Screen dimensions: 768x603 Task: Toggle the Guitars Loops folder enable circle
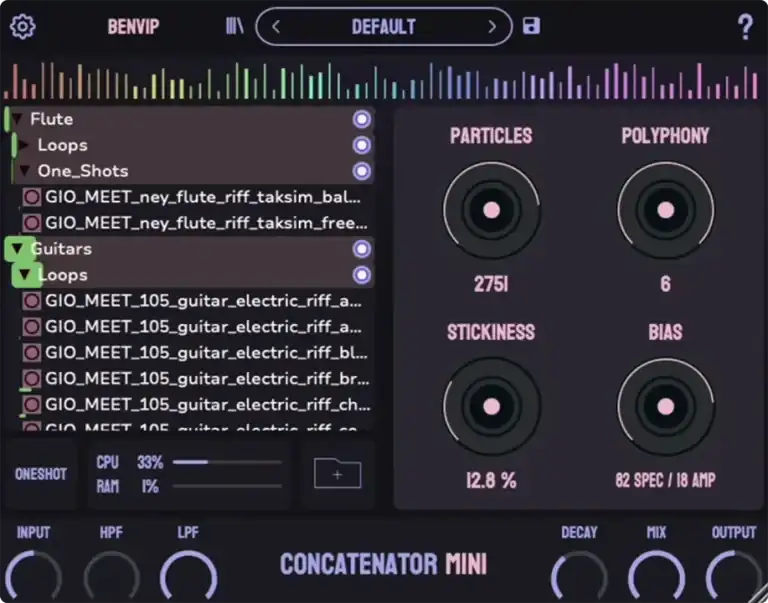pyautogui.click(x=362, y=275)
